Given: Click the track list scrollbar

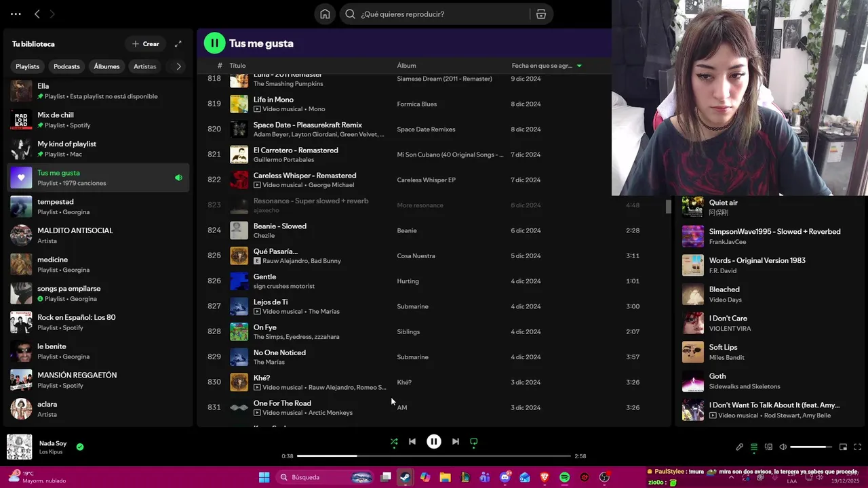Looking at the screenshot, I should coord(668,206).
